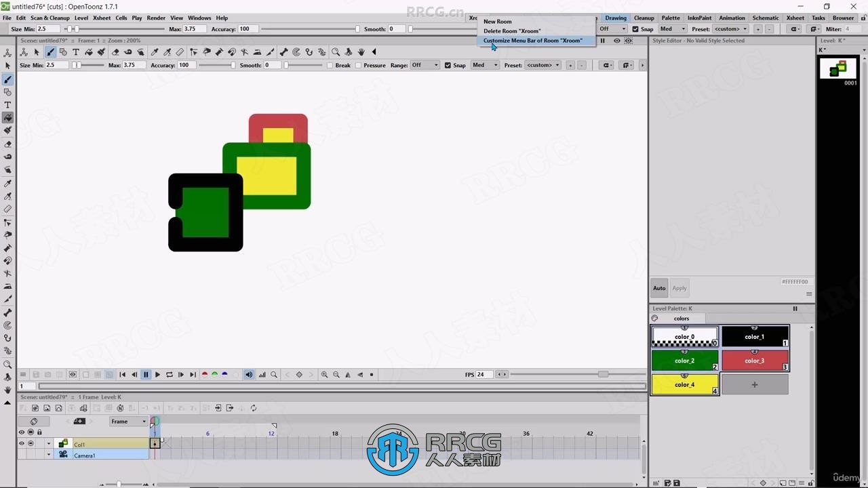Viewport: 868px width, 488px height.
Task: Choose Delete Room "Xroom"
Action: [x=512, y=31]
